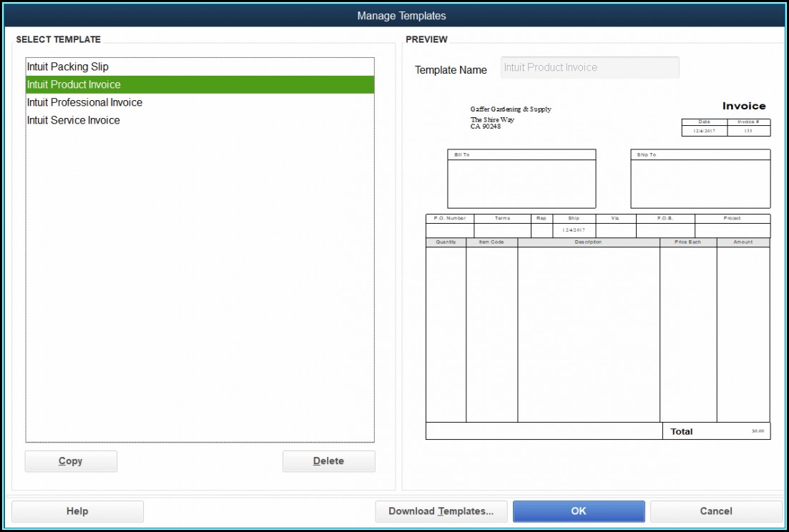Pick Intuit Service Invoice template
The height and width of the screenshot is (532, 789).
click(73, 120)
